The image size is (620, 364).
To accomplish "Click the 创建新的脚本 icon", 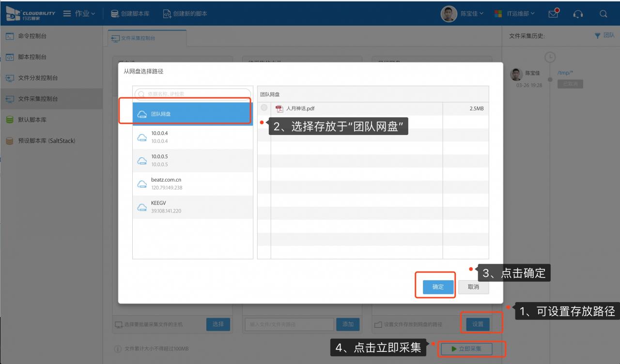I will [x=167, y=14].
